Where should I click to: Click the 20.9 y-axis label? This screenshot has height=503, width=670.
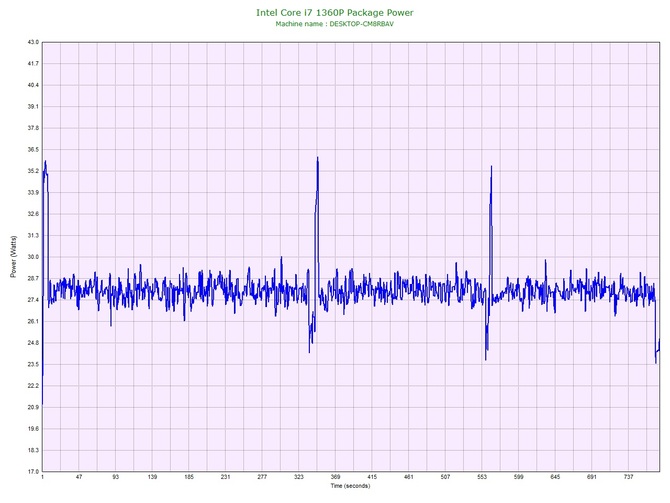coord(33,407)
